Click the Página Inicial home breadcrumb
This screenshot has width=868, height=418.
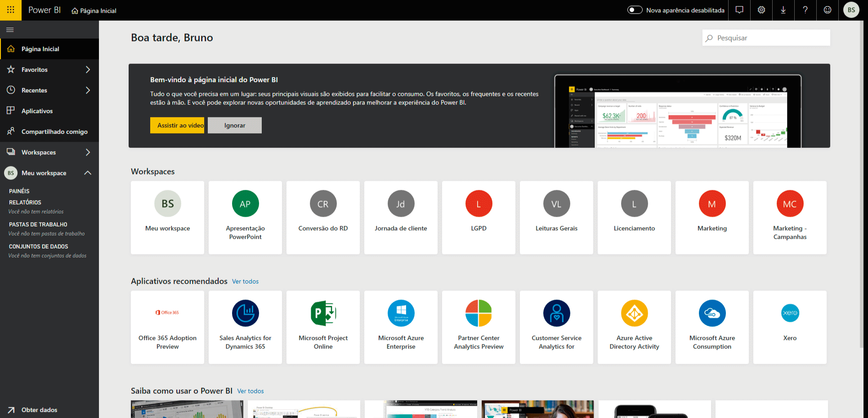click(94, 11)
